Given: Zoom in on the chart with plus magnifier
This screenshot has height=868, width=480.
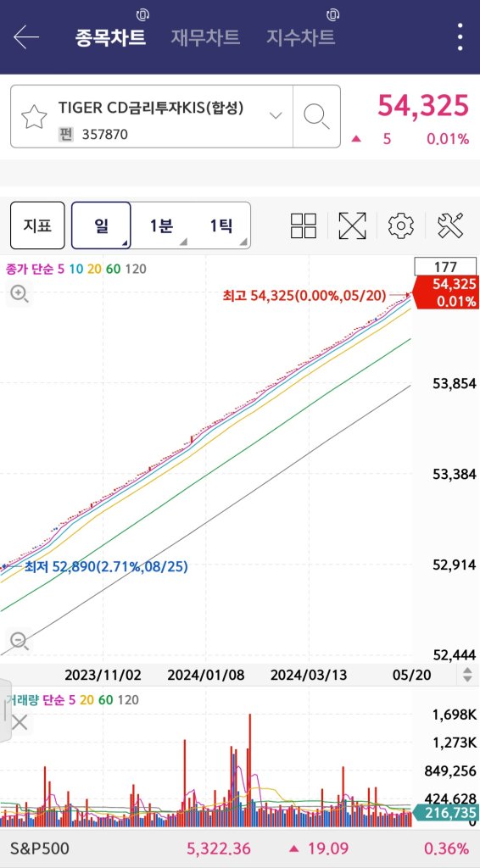Looking at the screenshot, I should 20,293.
